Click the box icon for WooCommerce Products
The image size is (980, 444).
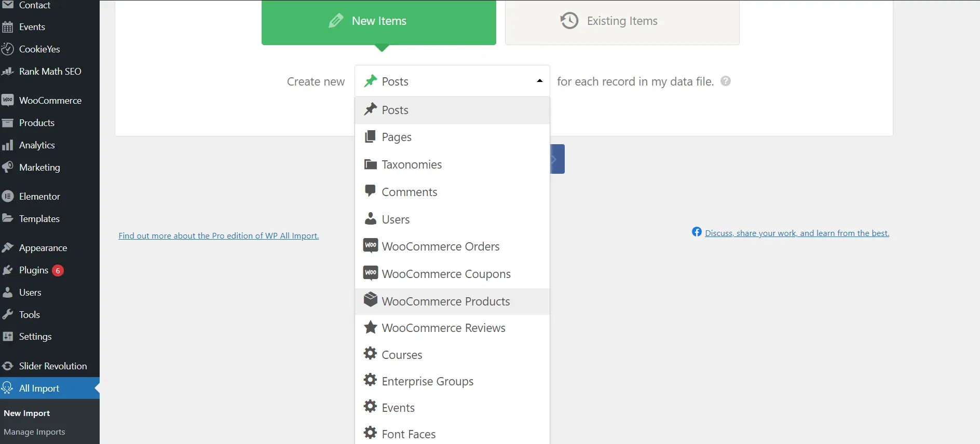pos(371,299)
